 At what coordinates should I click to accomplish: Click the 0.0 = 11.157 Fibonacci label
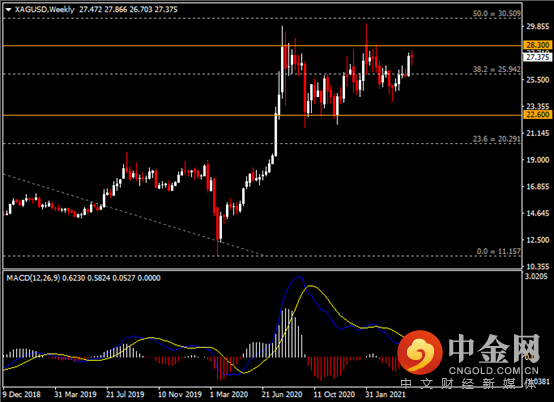click(498, 251)
